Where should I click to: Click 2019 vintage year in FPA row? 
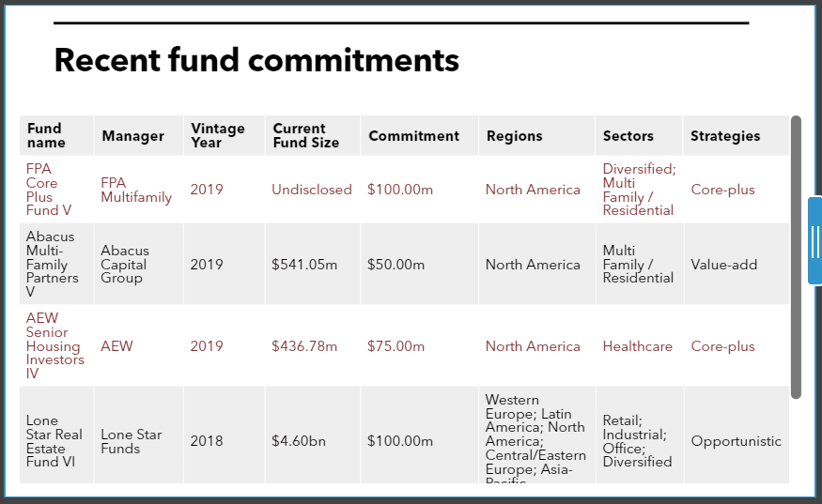pos(207,190)
